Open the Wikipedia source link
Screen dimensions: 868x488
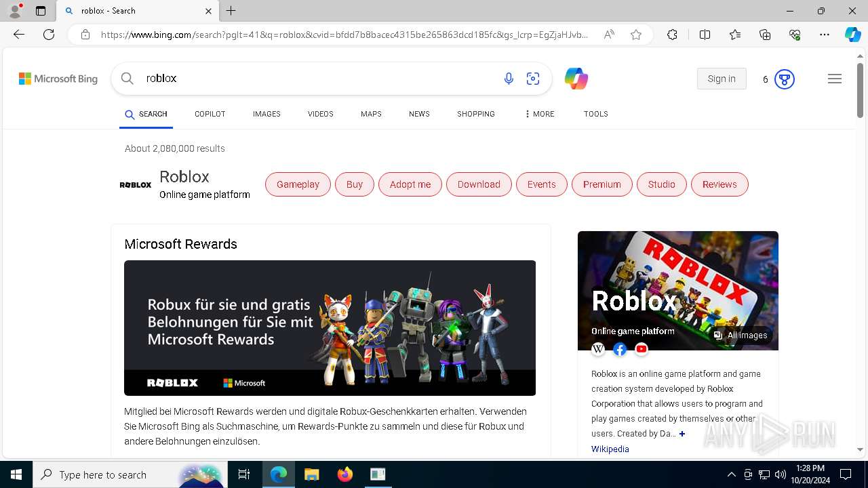tap(610, 449)
